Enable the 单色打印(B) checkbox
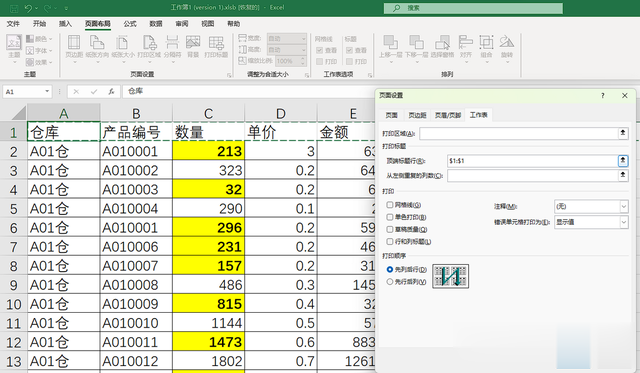Screen dimensions: 640x373 (x=390, y=217)
